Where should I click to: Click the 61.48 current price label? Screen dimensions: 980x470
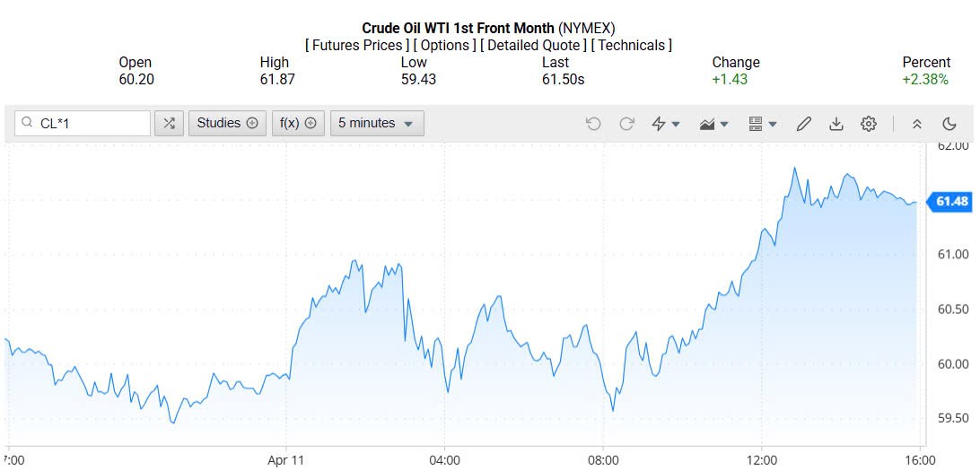951,202
